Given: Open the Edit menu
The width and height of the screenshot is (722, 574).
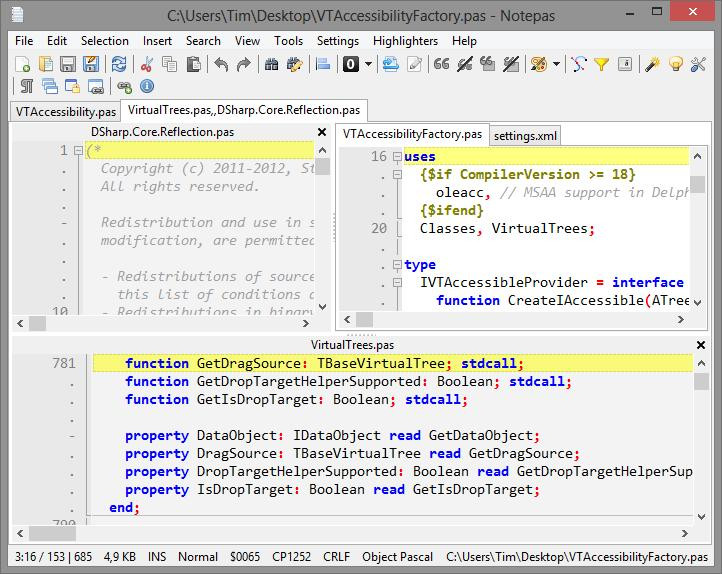Looking at the screenshot, I should [x=57, y=41].
